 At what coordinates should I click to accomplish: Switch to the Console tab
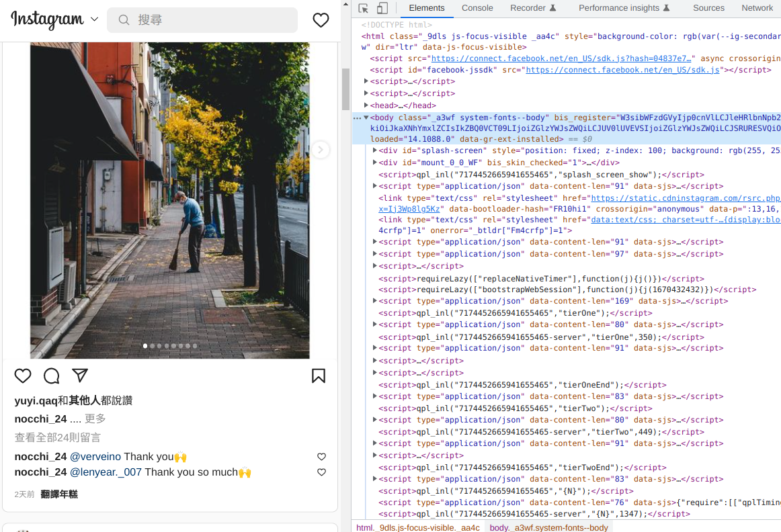coord(477,8)
